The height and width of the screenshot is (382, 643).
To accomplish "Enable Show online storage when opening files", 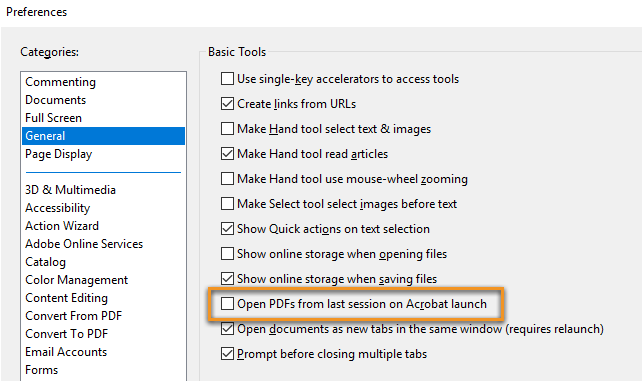I will click(227, 253).
